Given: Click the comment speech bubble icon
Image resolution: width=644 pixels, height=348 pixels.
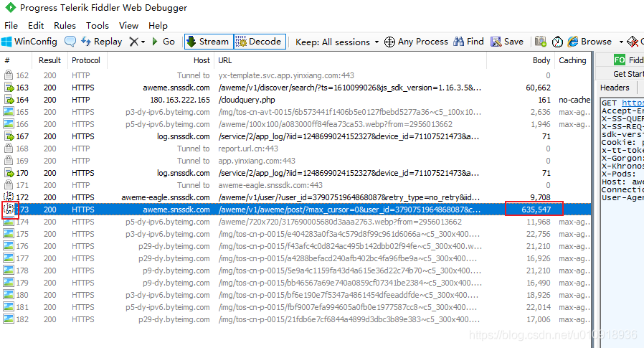Looking at the screenshot, I should pos(70,42).
